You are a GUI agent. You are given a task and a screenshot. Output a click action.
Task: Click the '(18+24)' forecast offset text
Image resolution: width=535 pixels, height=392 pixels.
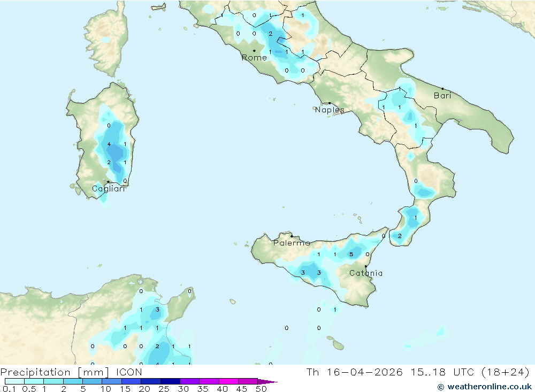click(506, 372)
